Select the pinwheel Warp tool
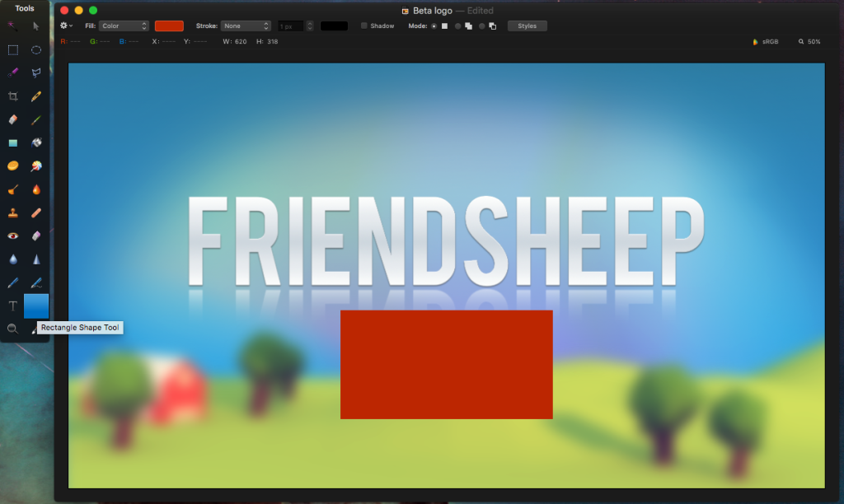The width and height of the screenshot is (844, 504). point(36,166)
